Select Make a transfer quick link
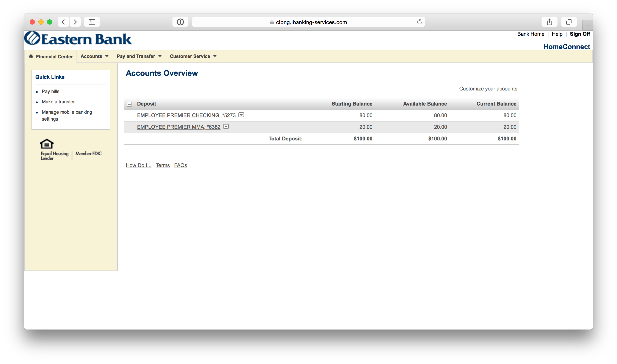 click(58, 102)
